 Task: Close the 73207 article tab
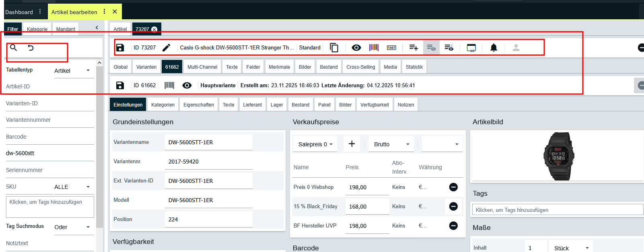(x=154, y=29)
